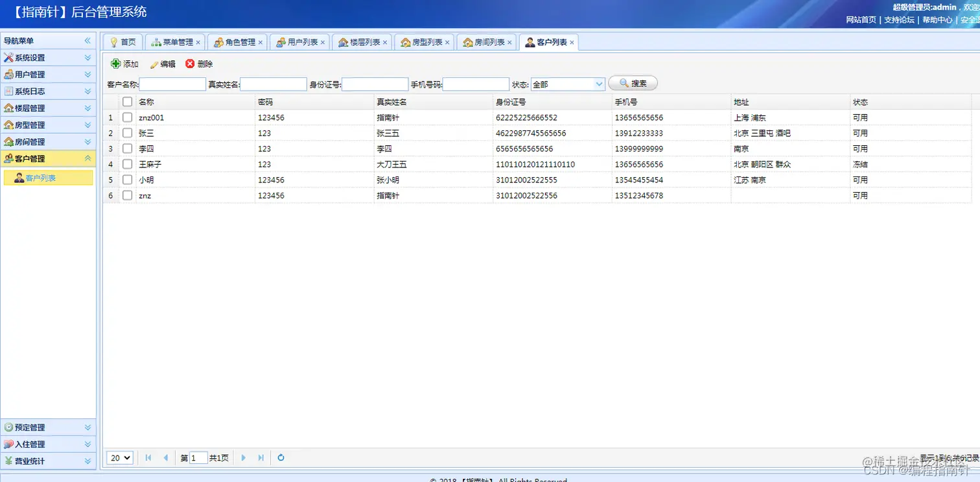Viewport: 980px width, 482px height.
Task: Close the 房型列表 tab
Action: coord(447,43)
